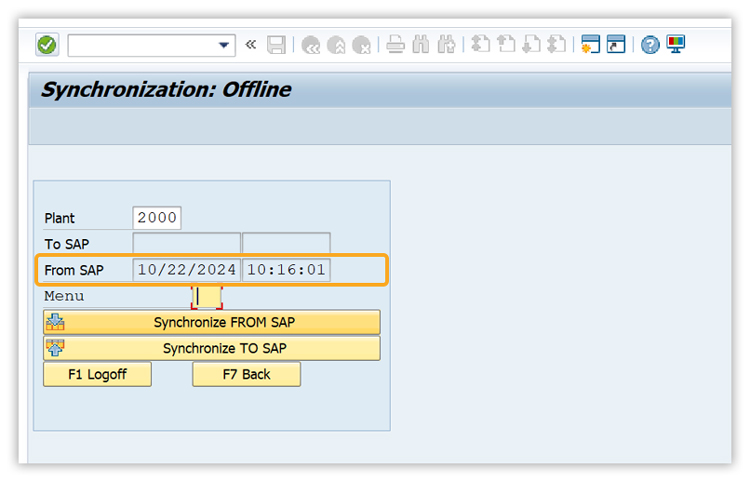Click the Customize Local Layout monitor icon
Screen dimensions: 750x482
[x=676, y=44]
